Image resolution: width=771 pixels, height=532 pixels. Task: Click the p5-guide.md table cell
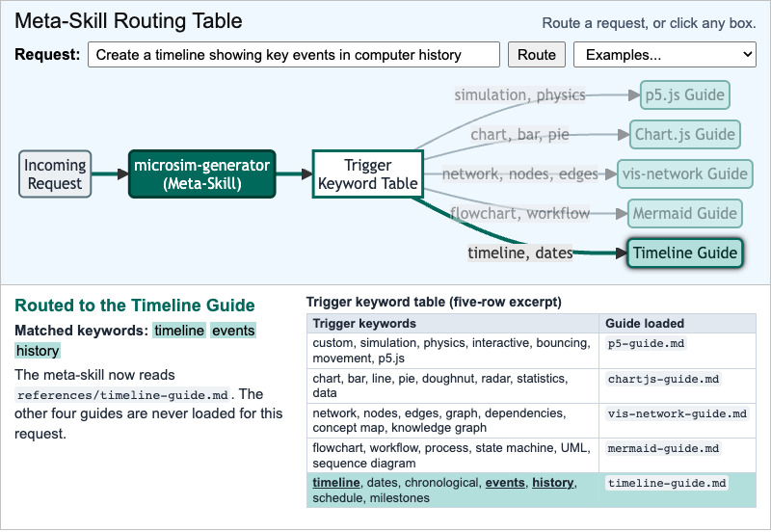click(x=678, y=351)
